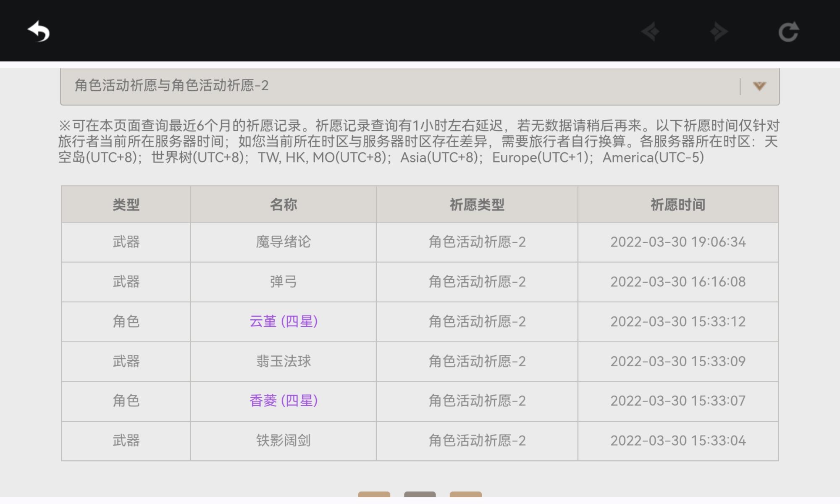Click 角色活动祈愿-2 in 翡玉法球 row

pos(477,361)
